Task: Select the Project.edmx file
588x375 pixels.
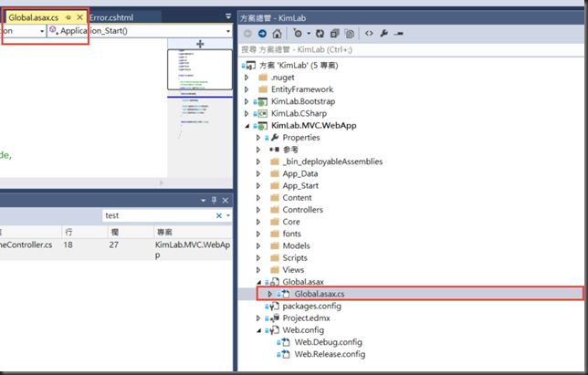Action: (x=307, y=318)
